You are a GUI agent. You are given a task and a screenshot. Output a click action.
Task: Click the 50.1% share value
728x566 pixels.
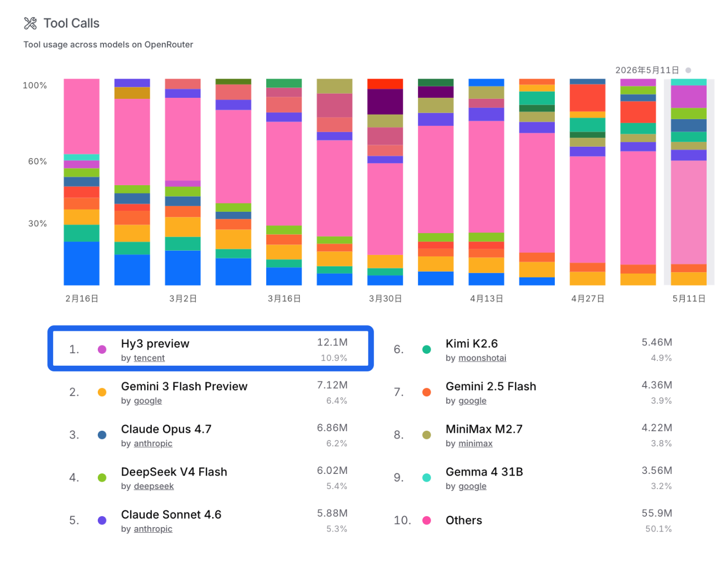click(658, 529)
